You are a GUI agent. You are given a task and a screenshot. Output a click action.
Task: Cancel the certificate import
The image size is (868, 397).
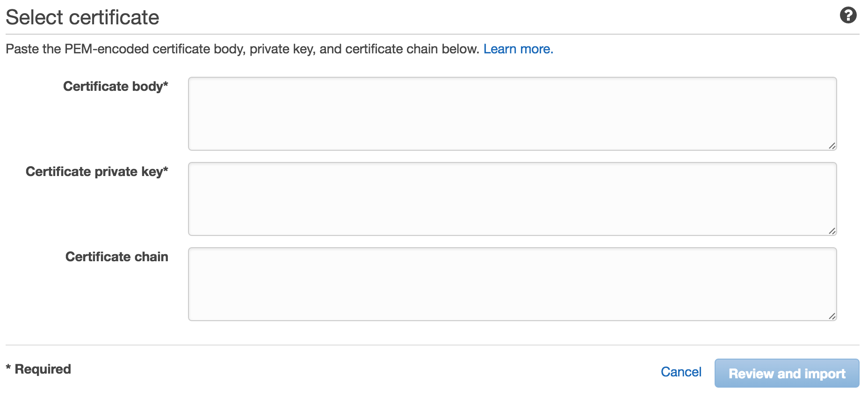point(681,372)
